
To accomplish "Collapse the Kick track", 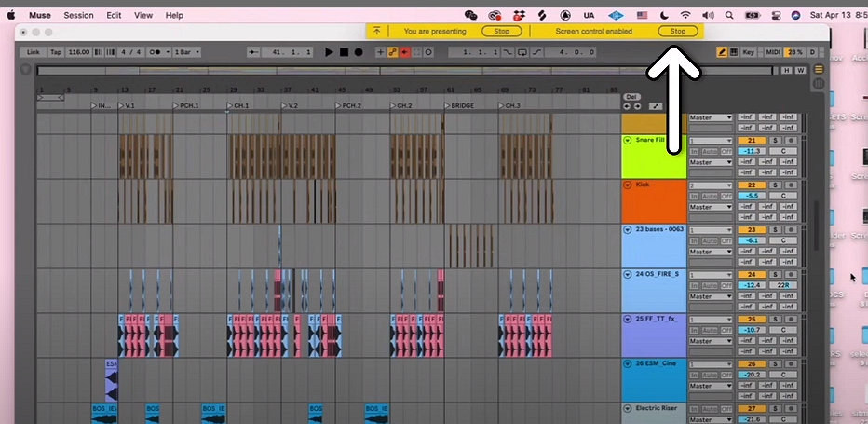I will click(x=627, y=185).
